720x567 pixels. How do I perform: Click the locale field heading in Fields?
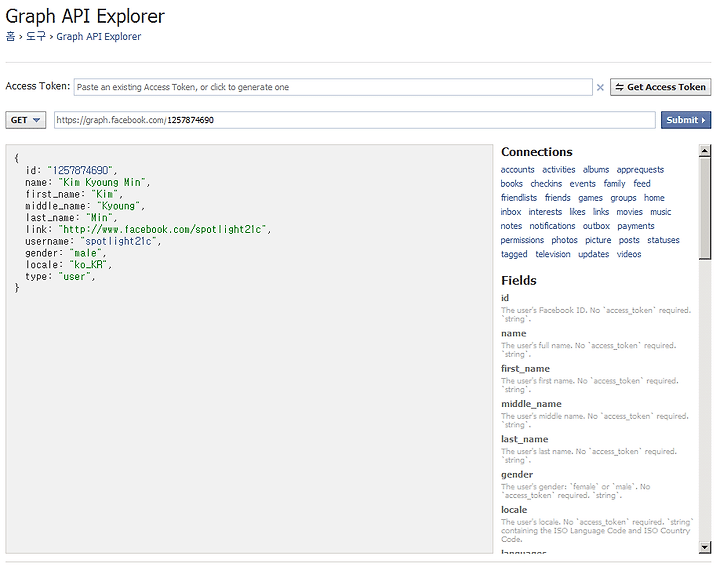[514, 510]
